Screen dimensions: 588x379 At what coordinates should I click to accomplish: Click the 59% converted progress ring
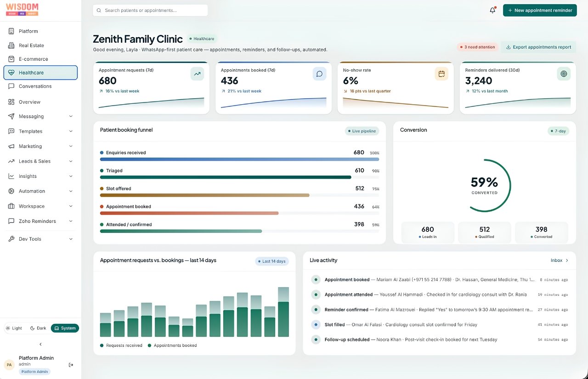[484, 186]
